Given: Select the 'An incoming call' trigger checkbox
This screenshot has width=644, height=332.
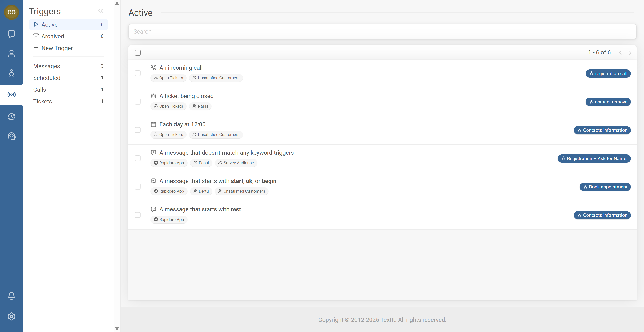Looking at the screenshot, I should click(138, 73).
